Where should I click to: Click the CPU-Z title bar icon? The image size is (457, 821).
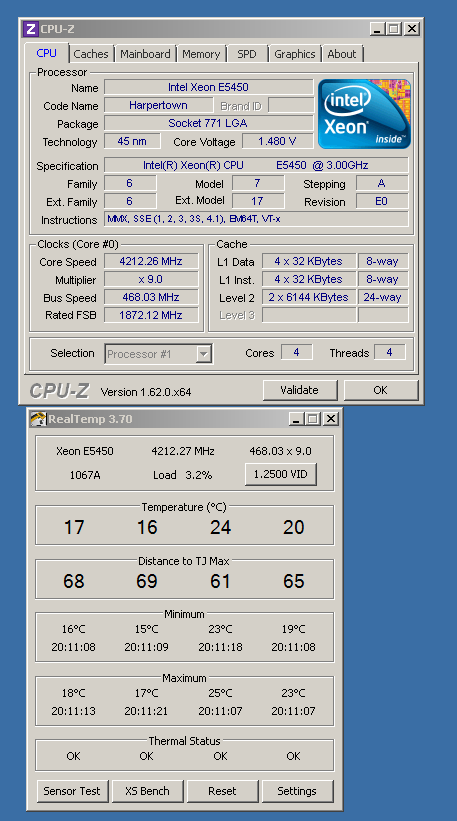click(30, 29)
